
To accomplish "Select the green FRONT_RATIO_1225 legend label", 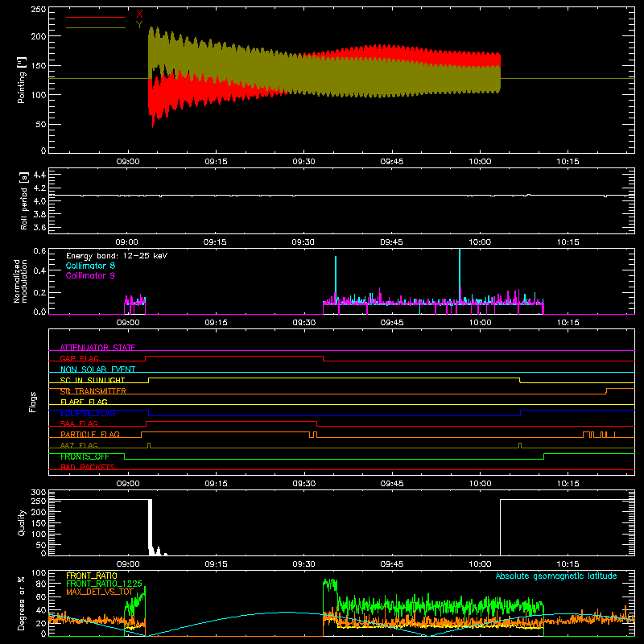I will [105, 584].
